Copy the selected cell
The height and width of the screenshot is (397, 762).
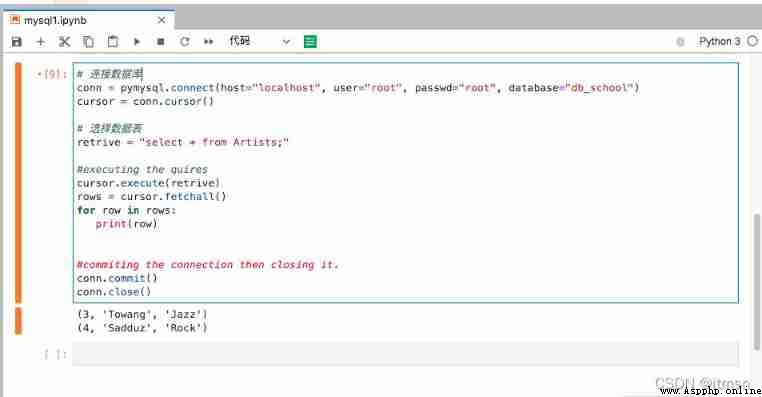[88, 42]
